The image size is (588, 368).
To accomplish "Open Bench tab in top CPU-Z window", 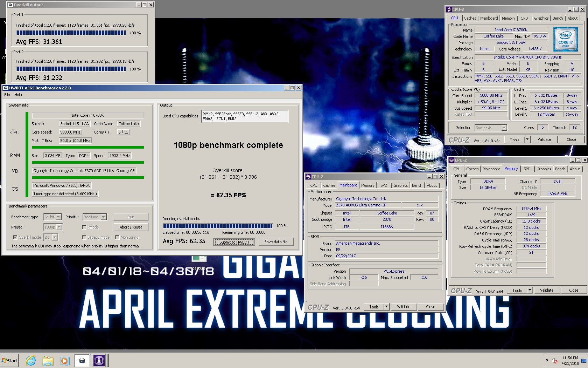I will click(x=558, y=18).
